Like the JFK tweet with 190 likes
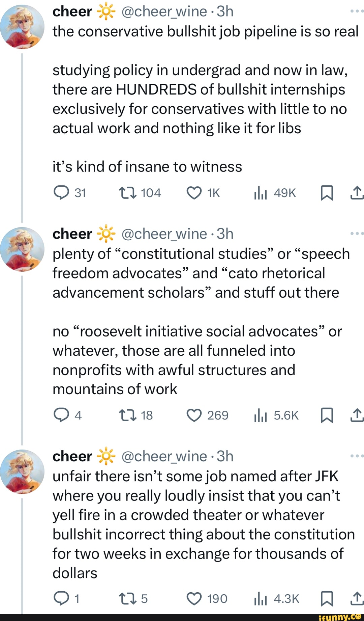Image resolution: width=364 pixels, height=621 pixels. [x=194, y=599]
